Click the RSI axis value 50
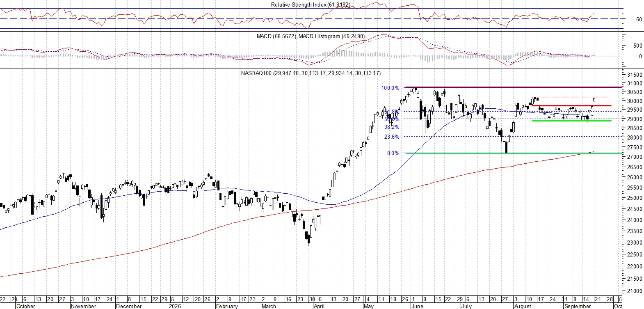The image size is (644, 309). tap(639, 19)
